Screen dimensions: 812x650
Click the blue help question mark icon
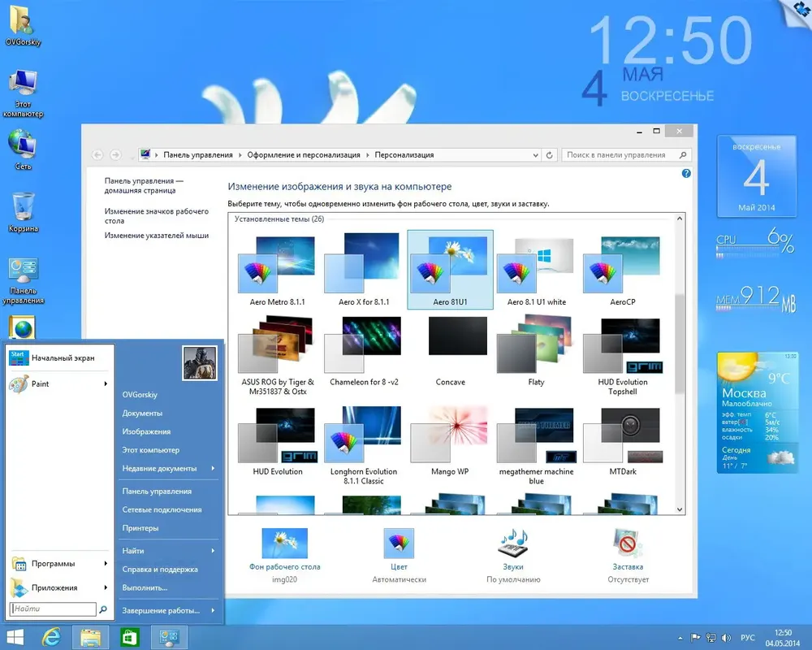(686, 174)
